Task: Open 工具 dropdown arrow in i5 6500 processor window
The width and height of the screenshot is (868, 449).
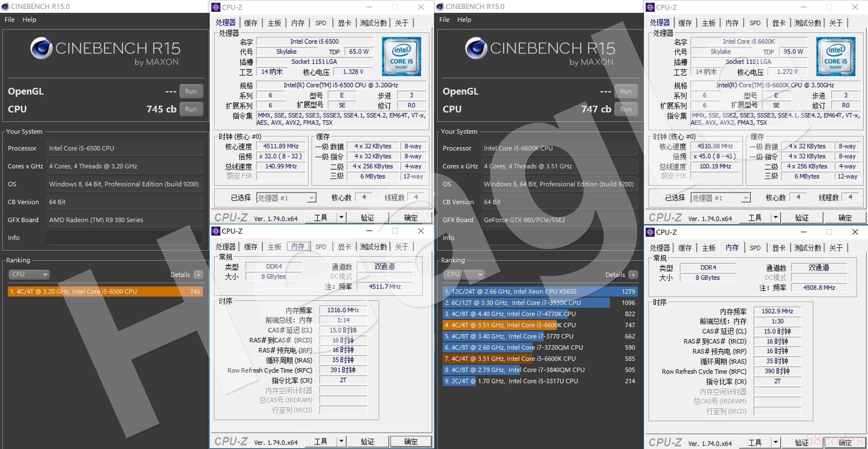Action: click(341, 218)
